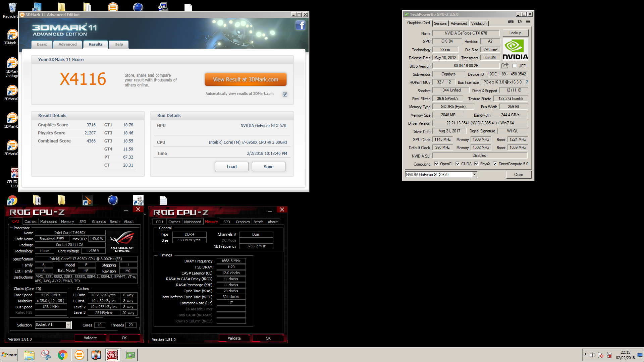This screenshot has height=362, width=644.
Task: Click the GPU-Z graphics card taskbar icon
Action: [130, 355]
